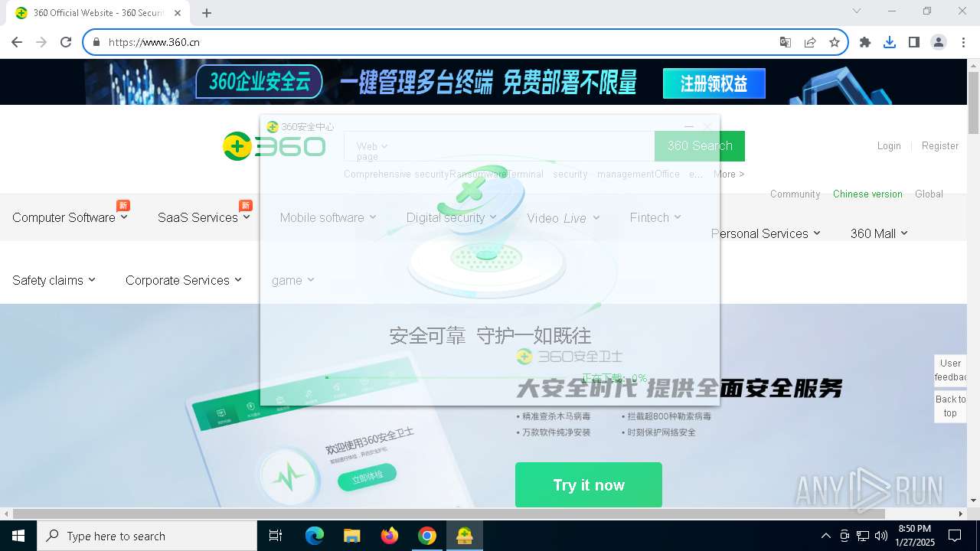Select the 360 Official Website tab
Screen dimensions: 980x551
[99, 12]
